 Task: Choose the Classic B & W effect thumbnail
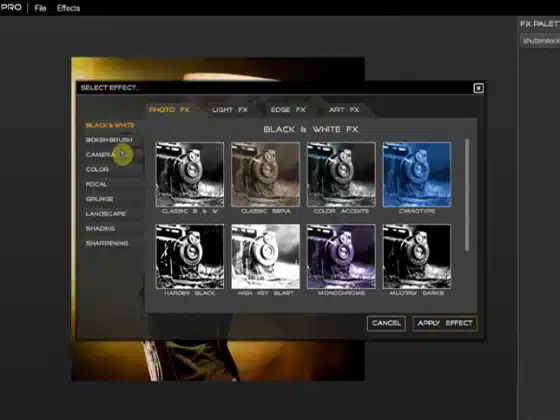pos(190,174)
